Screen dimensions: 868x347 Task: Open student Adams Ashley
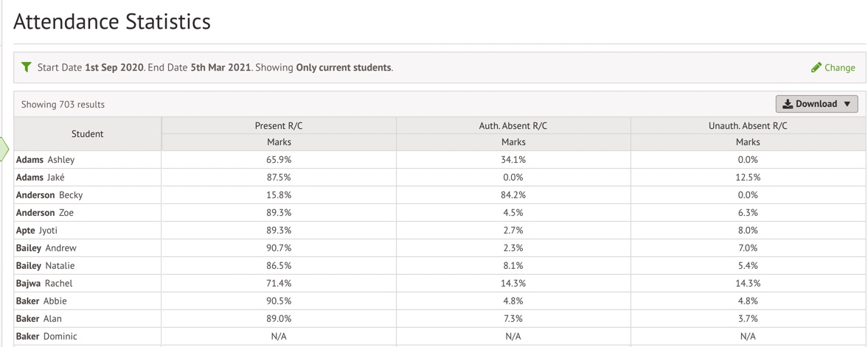tap(46, 159)
